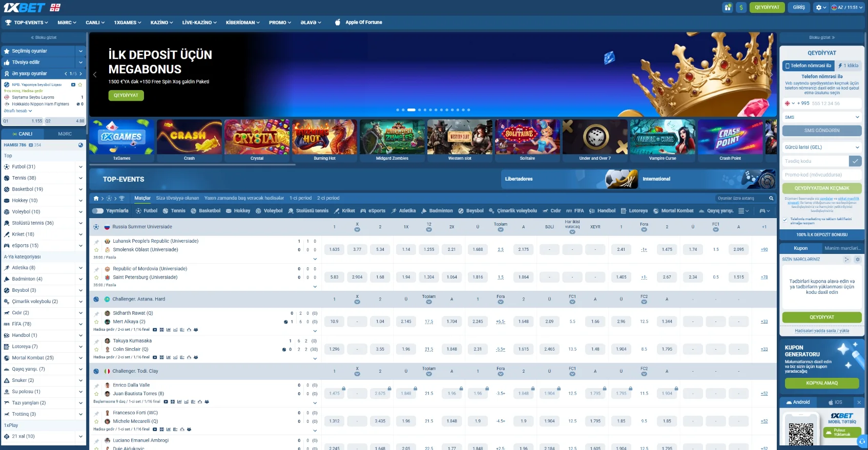868x450 pixels.
Task: Open Libertadores top event card
Action: click(x=569, y=179)
